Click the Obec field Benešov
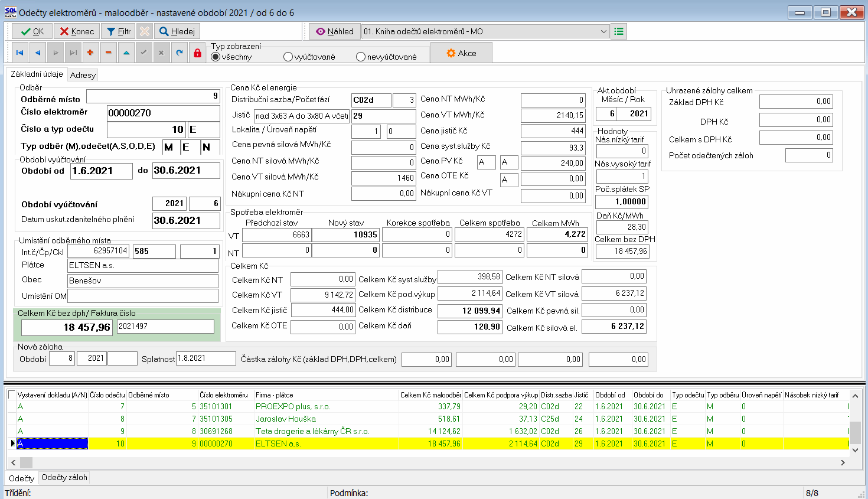 (143, 281)
